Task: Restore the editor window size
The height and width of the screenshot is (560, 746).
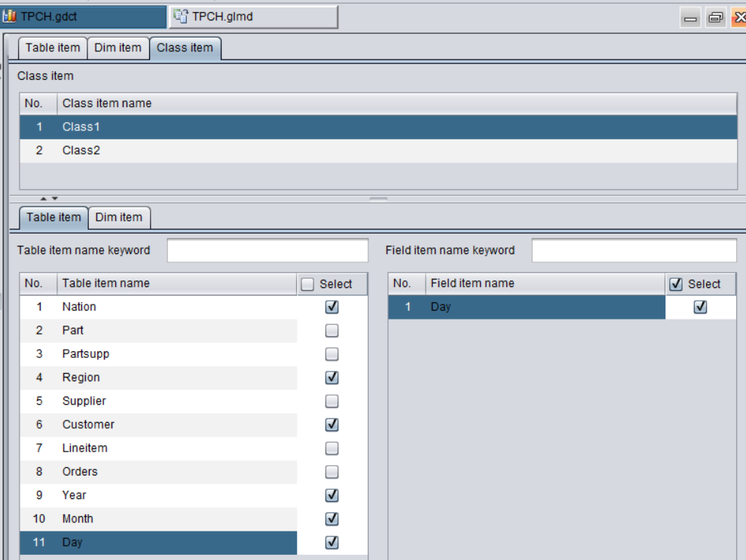Action: pyautogui.click(x=715, y=17)
